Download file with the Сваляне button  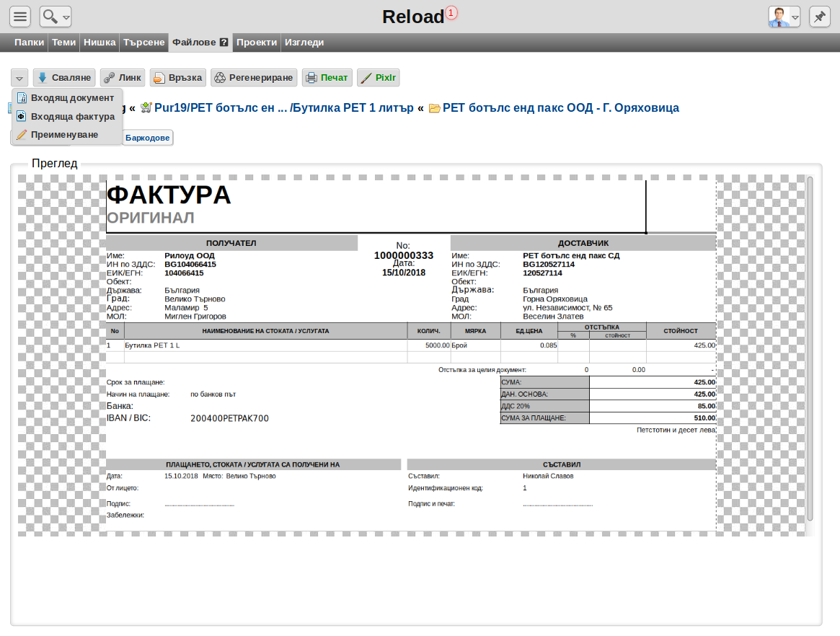64,78
